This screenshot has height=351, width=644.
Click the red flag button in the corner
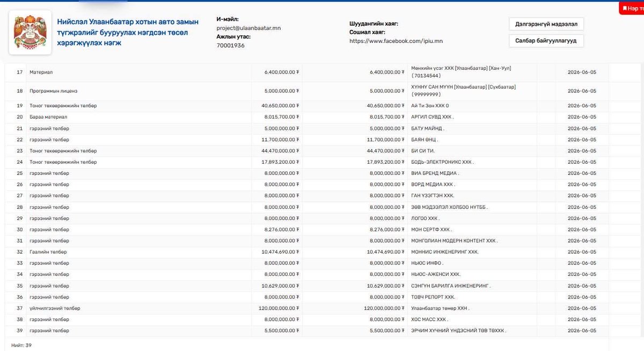[632, 9]
